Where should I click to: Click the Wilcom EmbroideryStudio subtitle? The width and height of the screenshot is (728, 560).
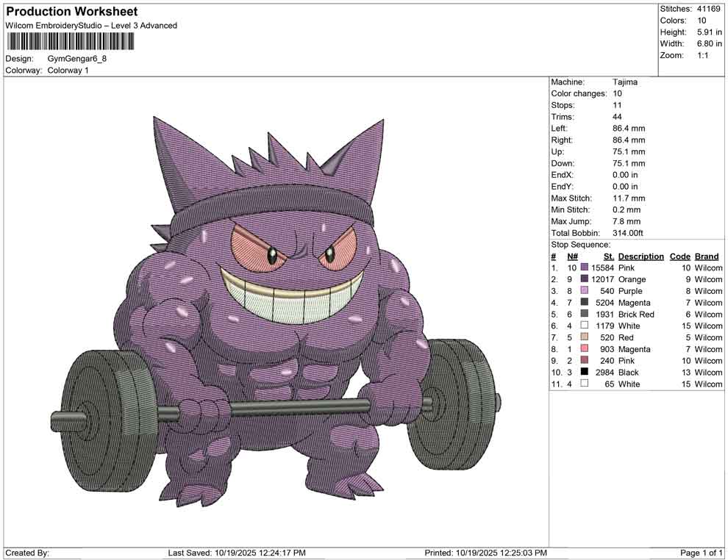pyautogui.click(x=91, y=26)
